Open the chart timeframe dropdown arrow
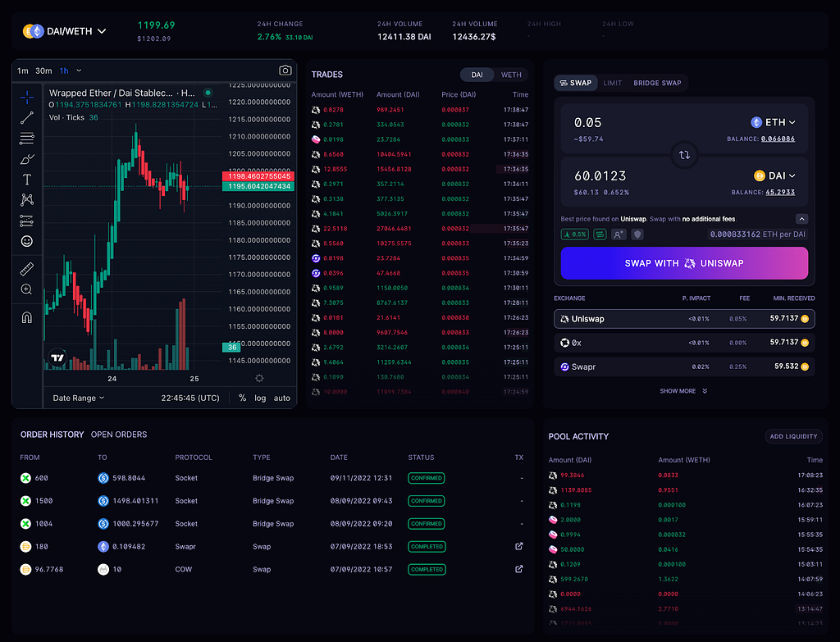840x642 pixels. click(80, 71)
